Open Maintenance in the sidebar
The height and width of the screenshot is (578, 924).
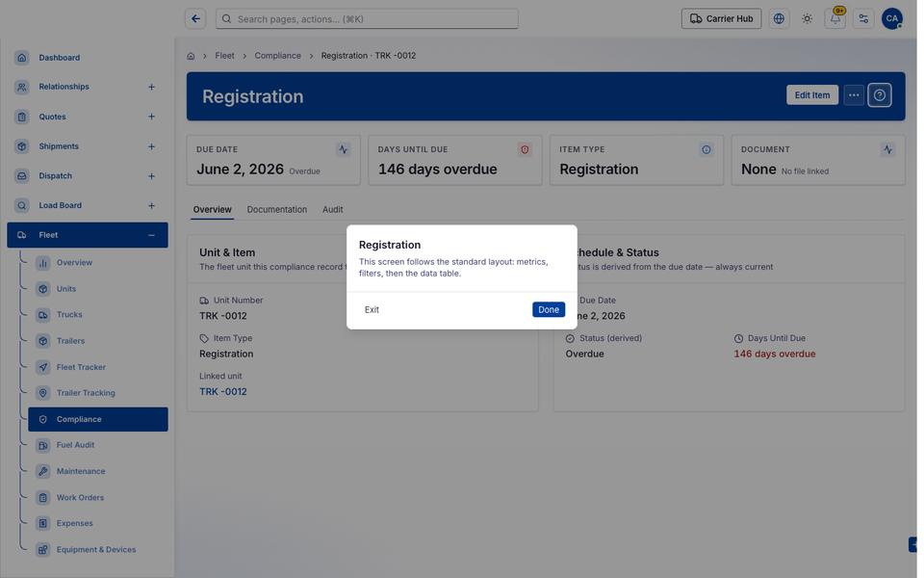coord(98,471)
